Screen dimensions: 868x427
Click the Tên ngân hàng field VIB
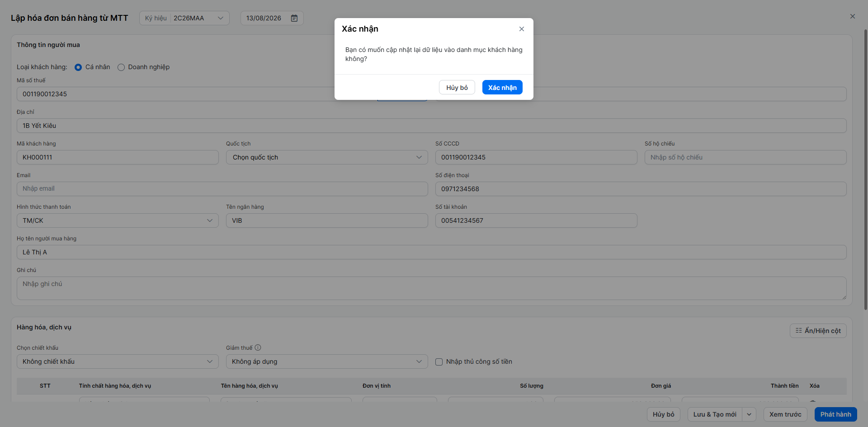[327, 221]
